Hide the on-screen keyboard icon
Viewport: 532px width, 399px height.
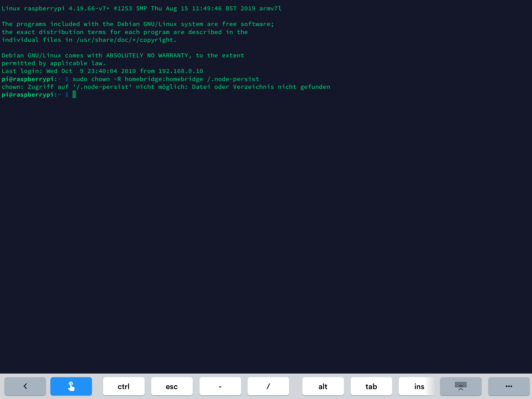pyautogui.click(x=461, y=386)
